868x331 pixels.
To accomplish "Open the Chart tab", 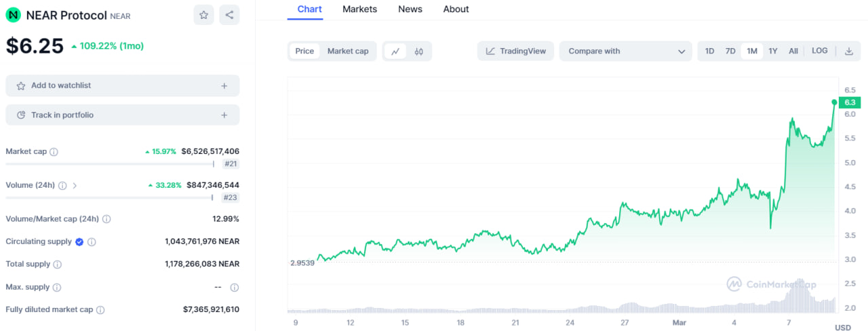I will [x=310, y=9].
